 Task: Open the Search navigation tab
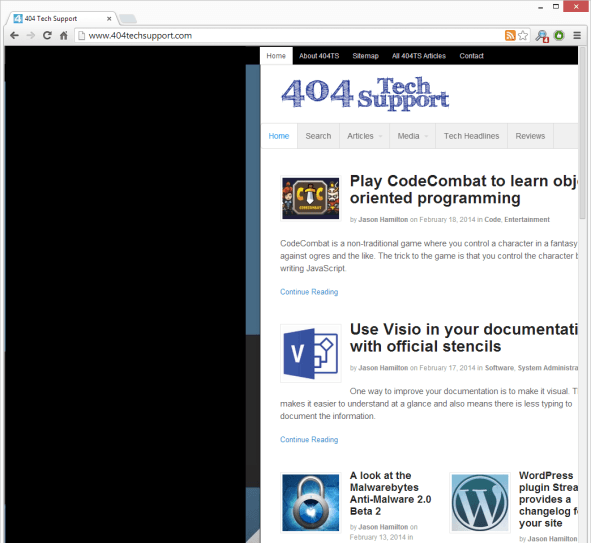point(318,136)
